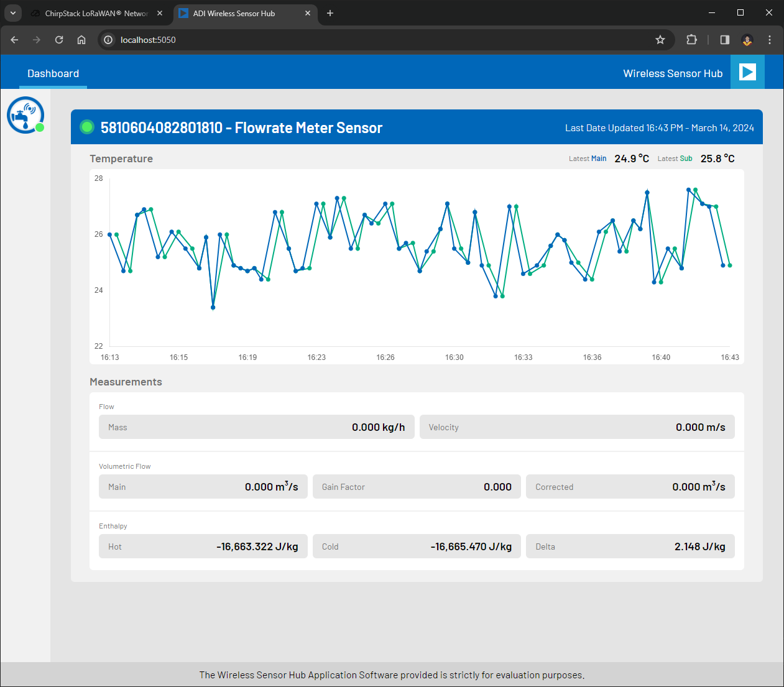Click the Flowrate Meter sensor icon in sidebar

pyautogui.click(x=25, y=114)
